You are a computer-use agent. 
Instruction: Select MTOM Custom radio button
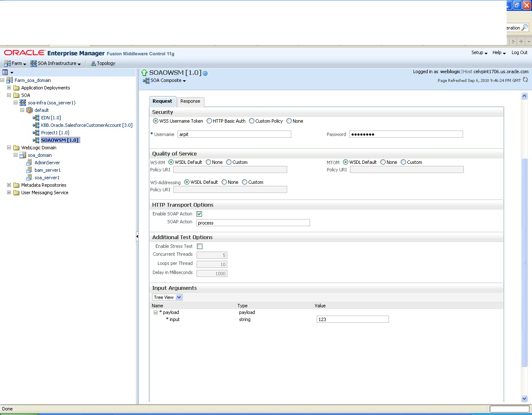pyautogui.click(x=403, y=162)
